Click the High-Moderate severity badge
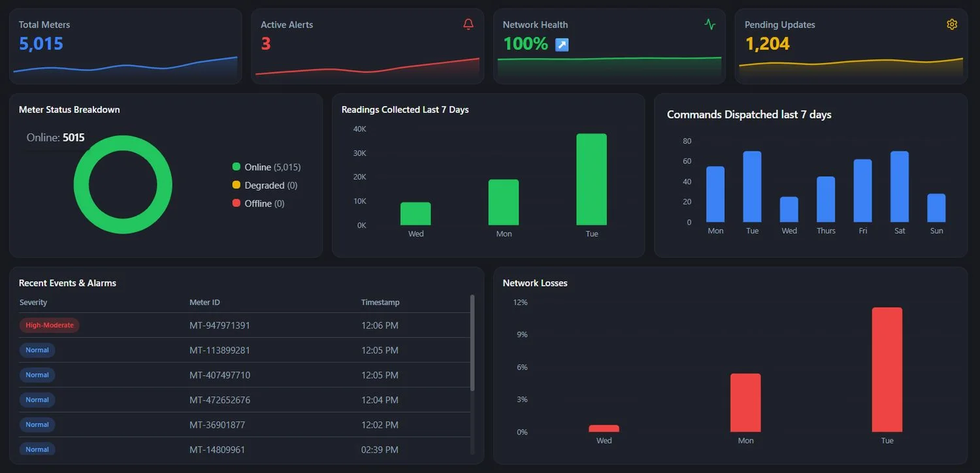The width and height of the screenshot is (980, 473). [50, 325]
